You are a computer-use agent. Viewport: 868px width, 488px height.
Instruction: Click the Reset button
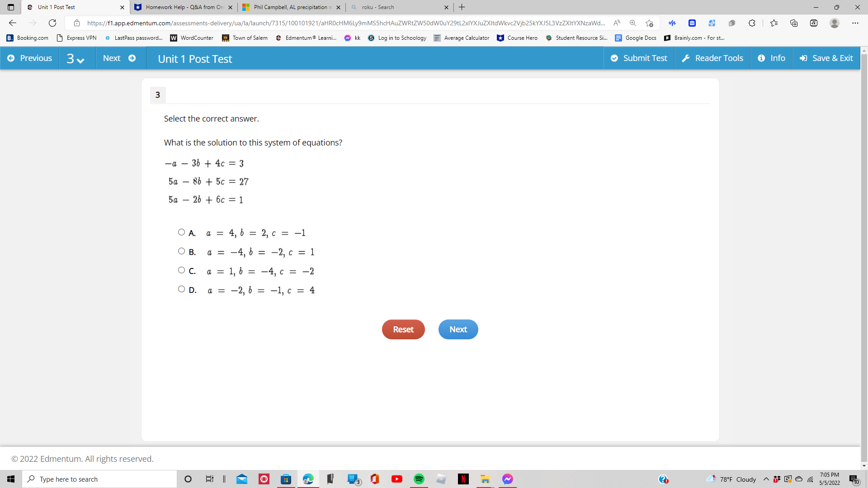click(403, 329)
